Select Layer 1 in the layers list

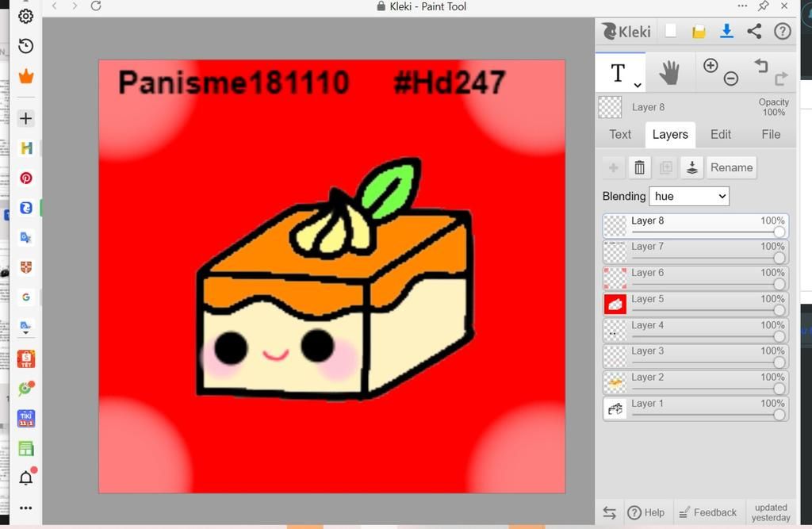click(695, 408)
